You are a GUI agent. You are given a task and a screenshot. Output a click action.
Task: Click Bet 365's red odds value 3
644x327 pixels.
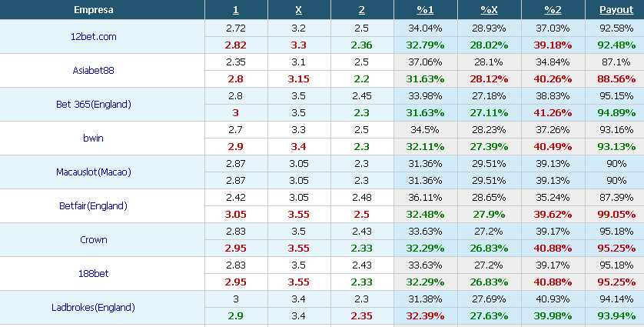click(x=235, y=112)
